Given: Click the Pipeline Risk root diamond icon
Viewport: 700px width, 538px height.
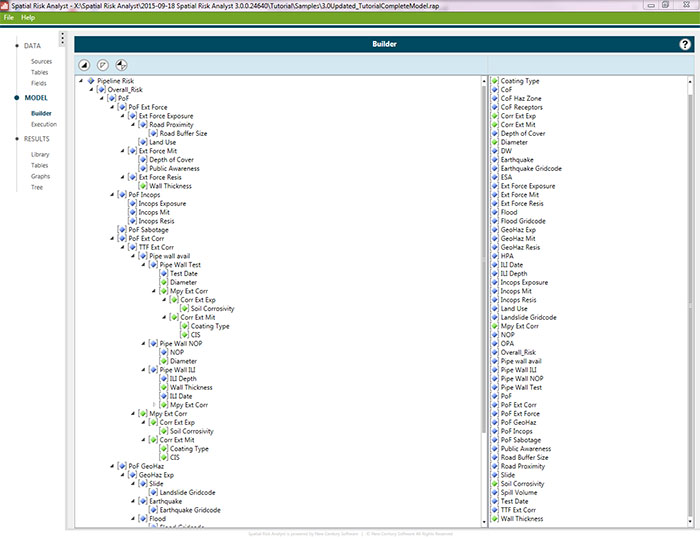Looking at the screenshot, I should 91,81.
